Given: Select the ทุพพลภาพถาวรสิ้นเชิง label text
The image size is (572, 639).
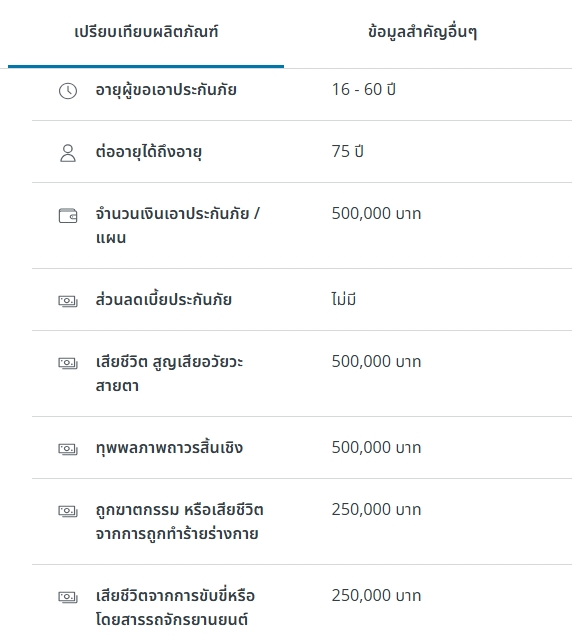Looking at the screenshot, I should (169, 447).
